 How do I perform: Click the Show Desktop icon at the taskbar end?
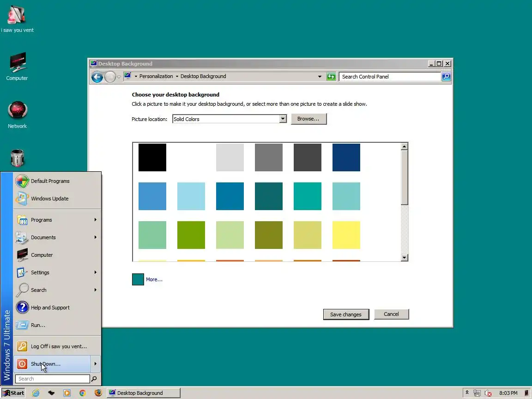[527, 393]
